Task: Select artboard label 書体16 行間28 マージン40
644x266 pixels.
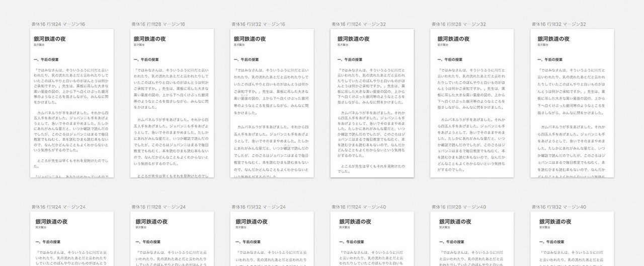Action: coord(459,207)
